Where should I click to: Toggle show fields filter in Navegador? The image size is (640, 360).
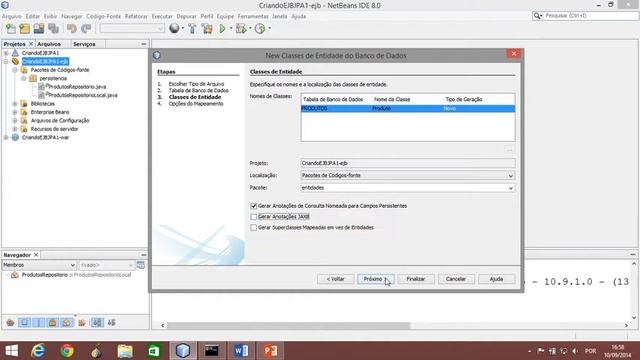pos(24,323)
